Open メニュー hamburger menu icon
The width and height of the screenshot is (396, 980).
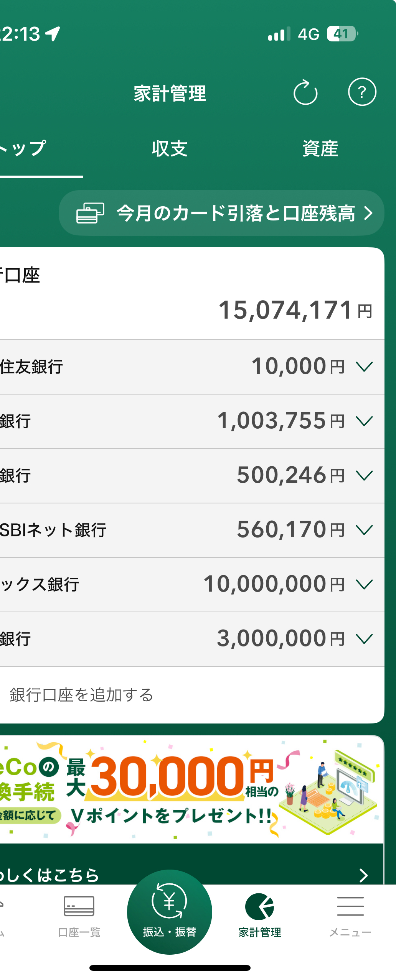(x=350, y=906)
